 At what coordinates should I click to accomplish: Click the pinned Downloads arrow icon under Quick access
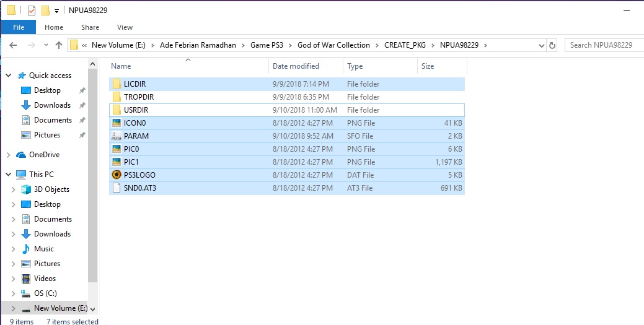point(26,105)
